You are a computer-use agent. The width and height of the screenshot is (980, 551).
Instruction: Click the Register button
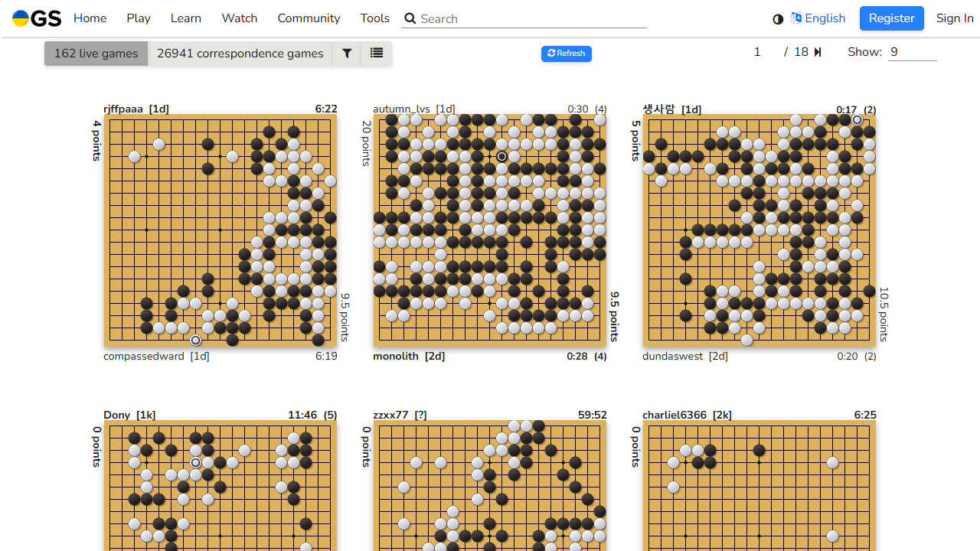point(892,18)
